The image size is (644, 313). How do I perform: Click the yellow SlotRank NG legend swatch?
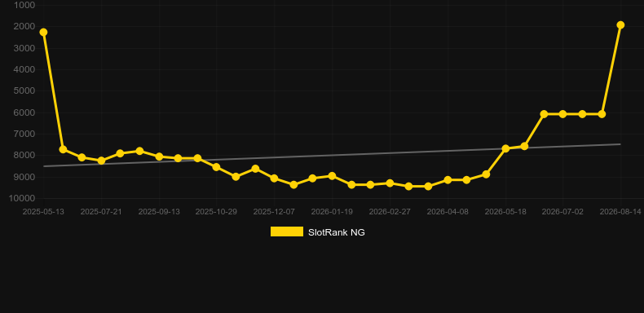(287, 231)
